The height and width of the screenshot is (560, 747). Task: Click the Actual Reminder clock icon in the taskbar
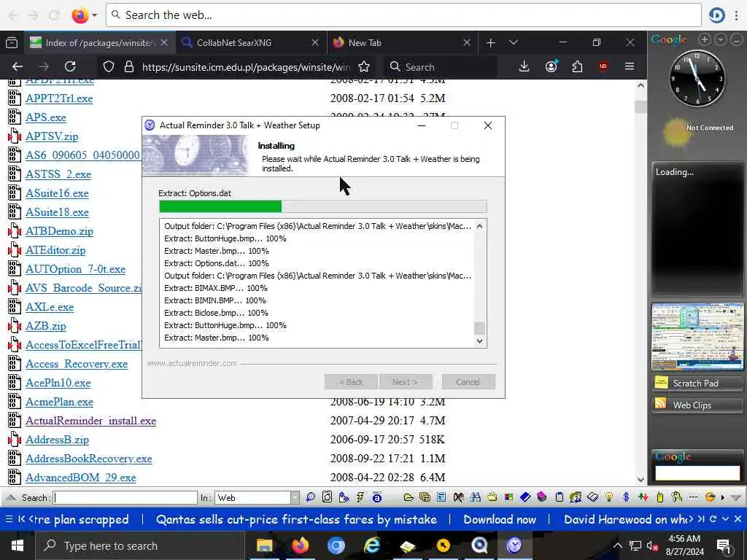[514, 545]
